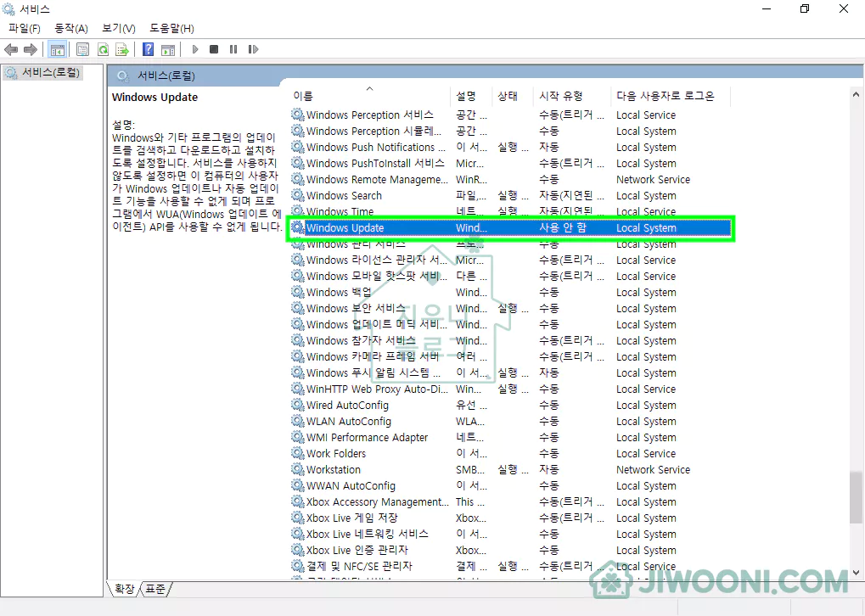Click the Refresh toolbar icon
Image resolution: width=865 pixels, height=616 pixels.
[x=103, y=49]
